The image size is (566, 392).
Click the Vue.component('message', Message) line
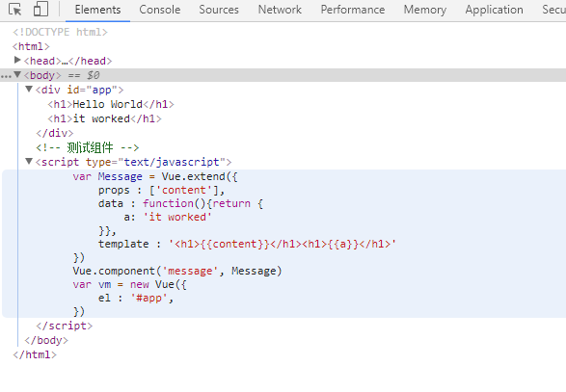(176, 271)
